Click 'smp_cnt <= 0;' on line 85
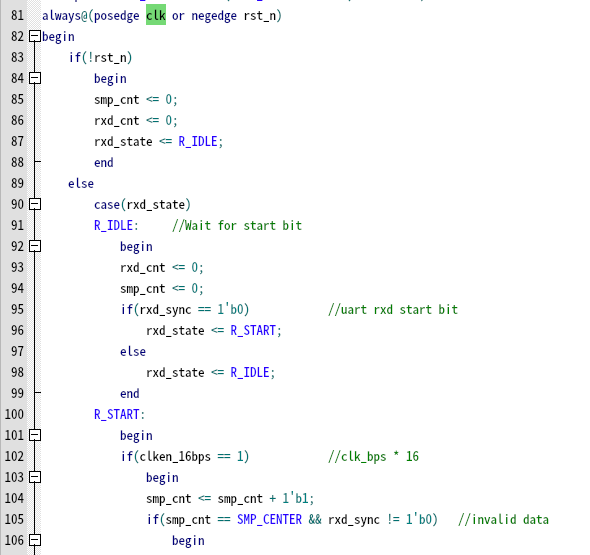Screen dimensions: 590x555 135,100
